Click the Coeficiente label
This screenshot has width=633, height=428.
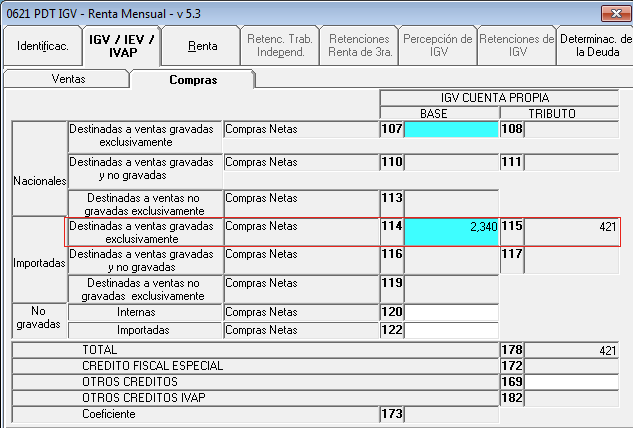click(x=109, y=414)
